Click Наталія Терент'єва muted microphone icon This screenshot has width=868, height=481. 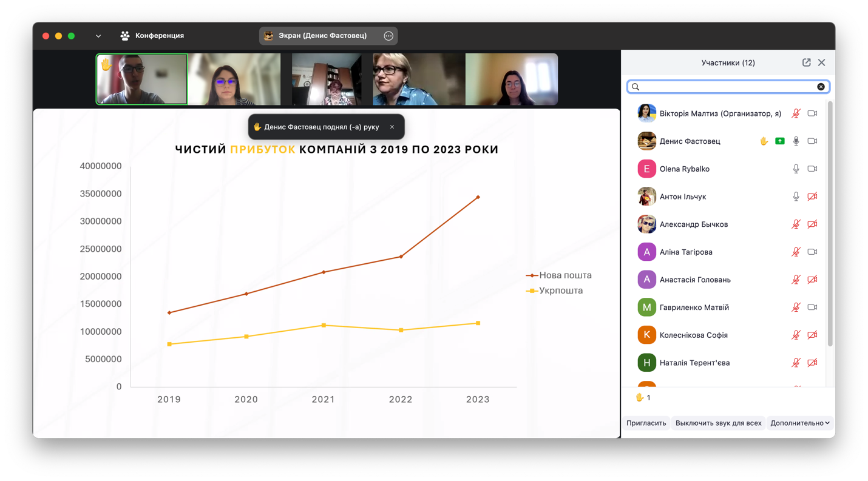click(x=796, y=363)
